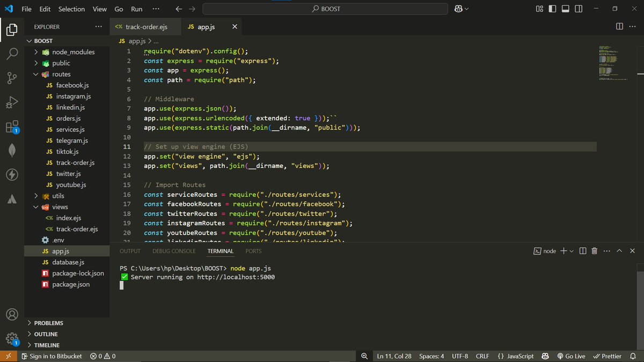The width and height of the screenshot is (644, 362).
Task: Open the triangular A icon in activity bar
Action: click(12, 199)
